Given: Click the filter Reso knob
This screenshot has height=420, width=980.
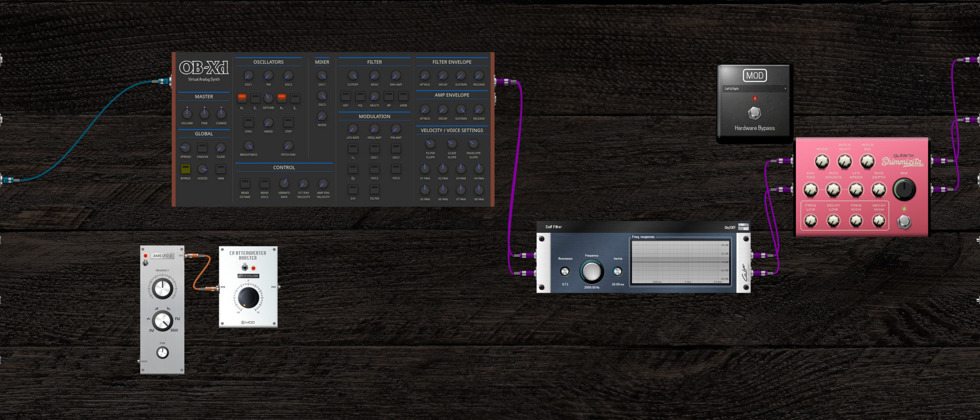Looking at the screenshot, I should (374, 75).
